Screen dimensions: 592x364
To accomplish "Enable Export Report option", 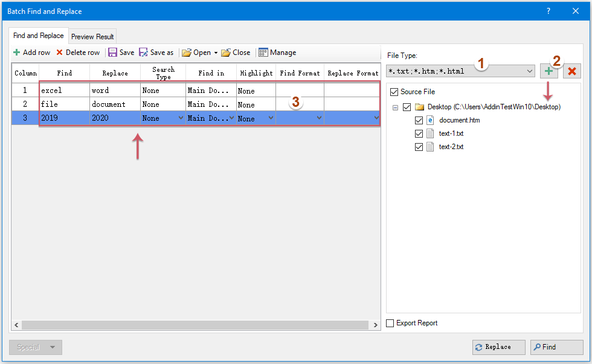I will (x=390, y=323).
